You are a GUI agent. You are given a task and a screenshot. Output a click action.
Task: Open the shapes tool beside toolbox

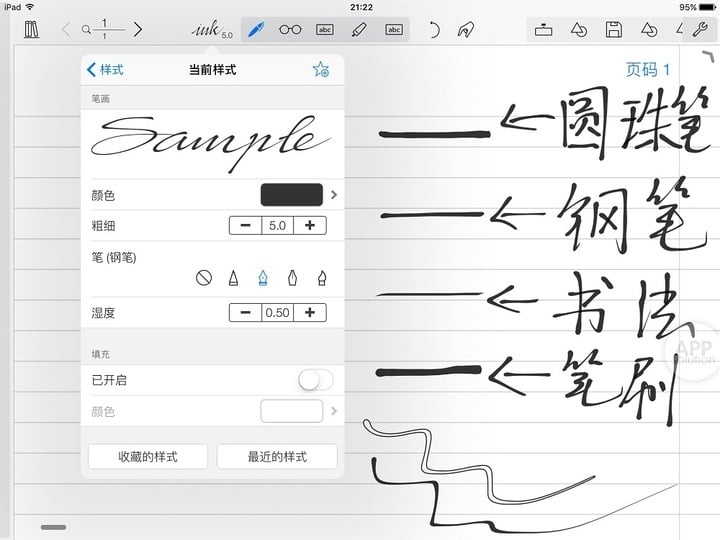579,30
